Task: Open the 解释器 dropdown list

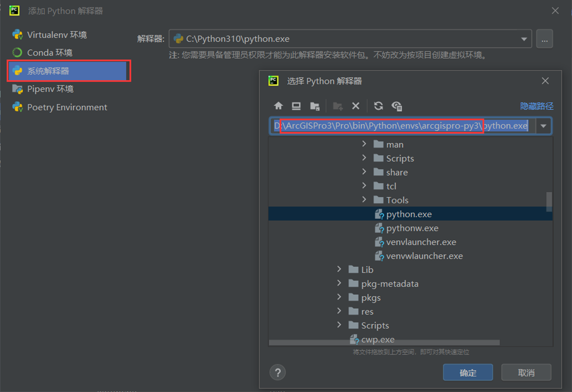Action: tap(524, 39)
